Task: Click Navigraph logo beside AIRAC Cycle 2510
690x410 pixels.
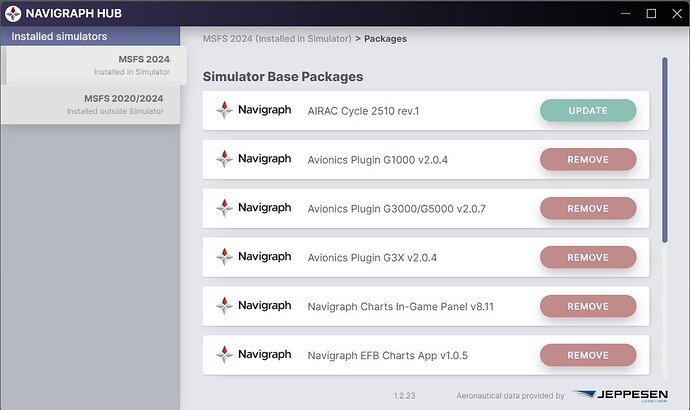Action: click(x=253, y=110)
